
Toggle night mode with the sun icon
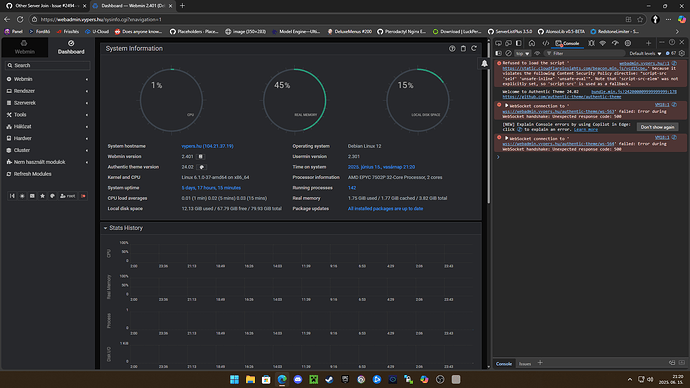pos(22,196)
